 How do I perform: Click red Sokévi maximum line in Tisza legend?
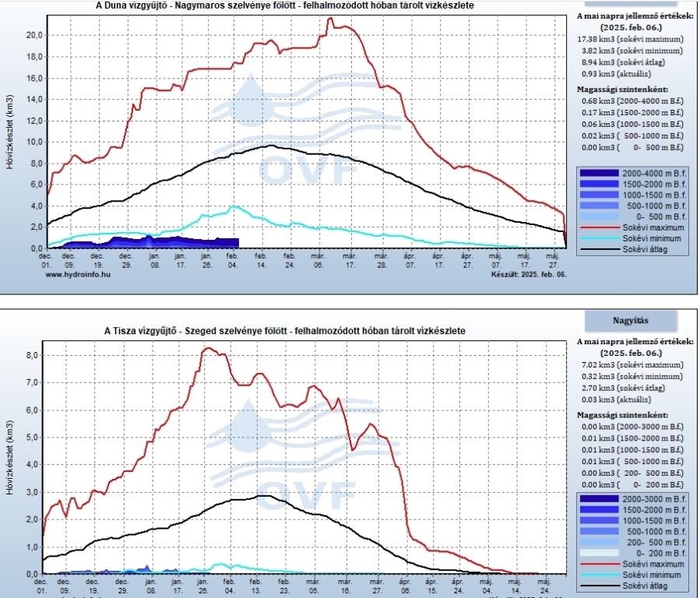click(x=601, y=564)
